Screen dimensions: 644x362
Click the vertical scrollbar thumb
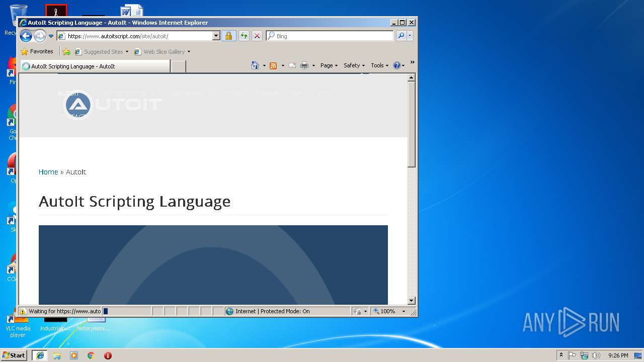click(x=412, y=124)
